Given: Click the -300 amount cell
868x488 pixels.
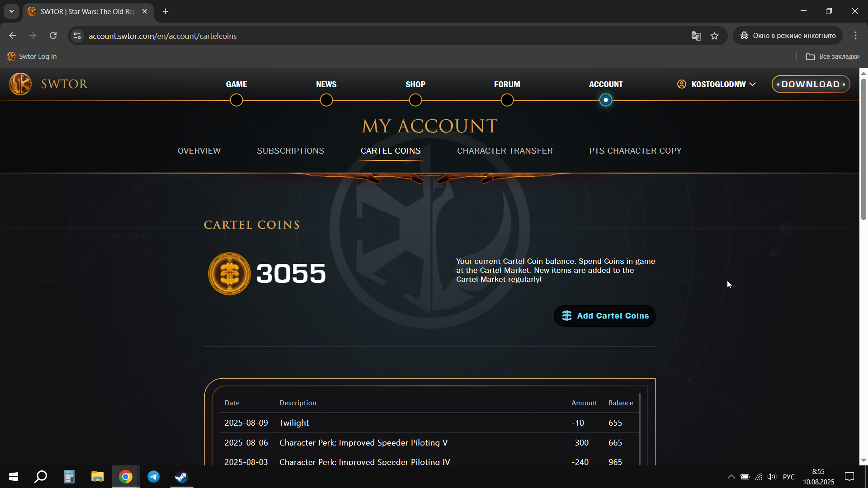Looking at the screenshot, I should pos(580,443).
